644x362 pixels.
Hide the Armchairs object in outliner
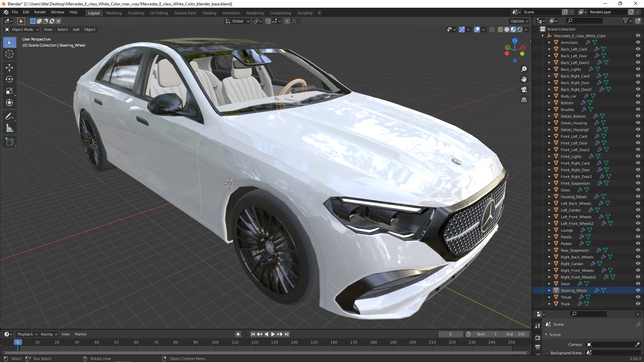638,43
